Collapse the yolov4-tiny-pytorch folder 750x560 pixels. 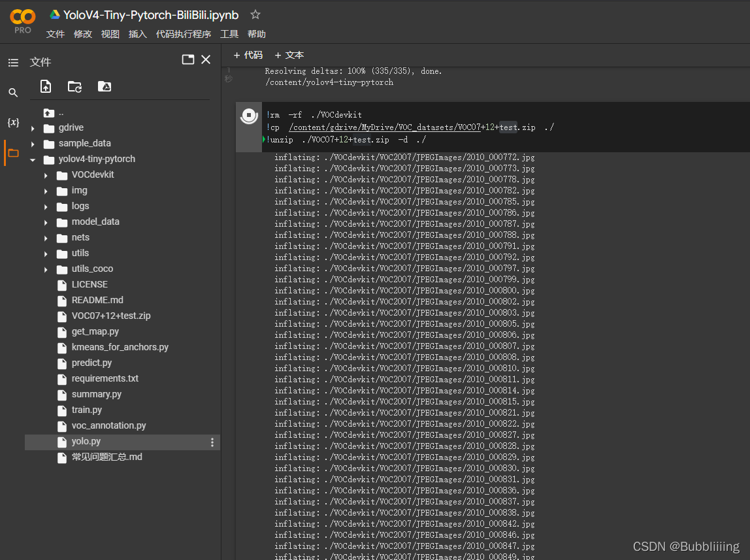tap(33, 159)
